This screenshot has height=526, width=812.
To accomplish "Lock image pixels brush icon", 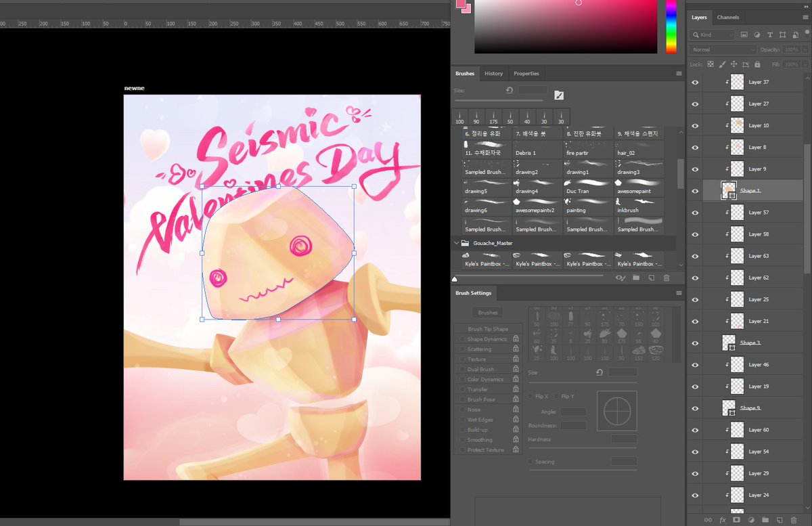I will click(723, 64).
